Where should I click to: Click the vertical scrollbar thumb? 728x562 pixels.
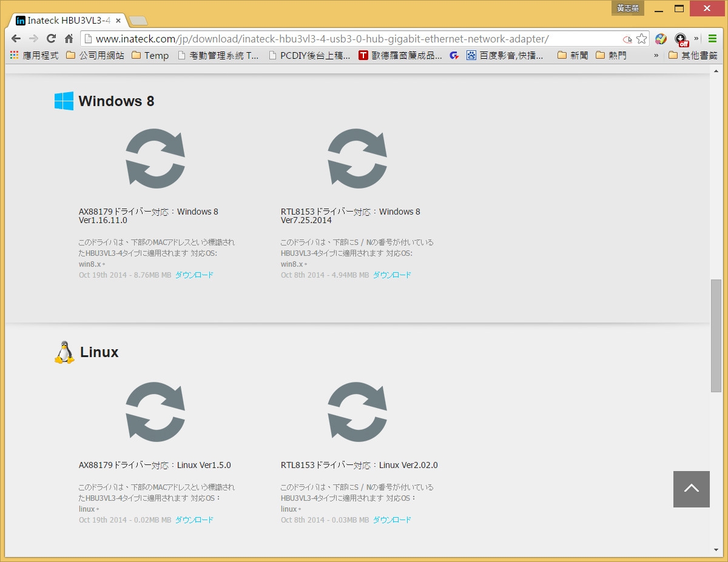pos(716,336)
